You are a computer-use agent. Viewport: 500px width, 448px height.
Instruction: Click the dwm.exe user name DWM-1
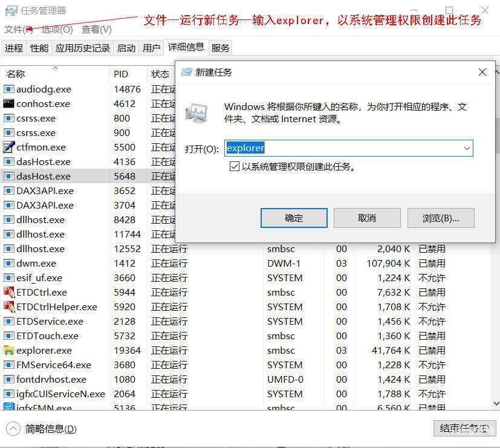284,263
